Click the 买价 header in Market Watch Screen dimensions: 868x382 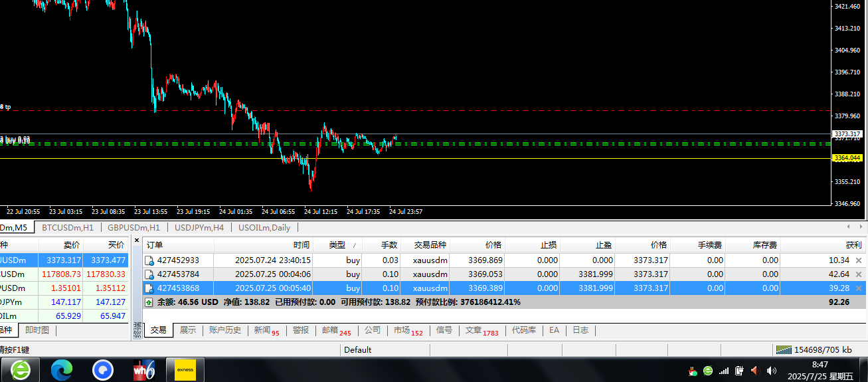106,245
